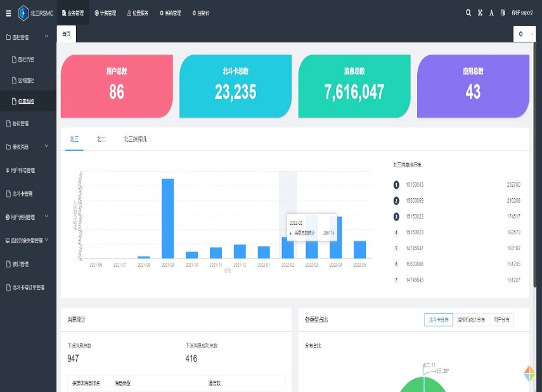Image resolution: width=542 pixels, height=392 pixels.
Task: Open the search magnifier icon
Action: click(x=468, y=13)
